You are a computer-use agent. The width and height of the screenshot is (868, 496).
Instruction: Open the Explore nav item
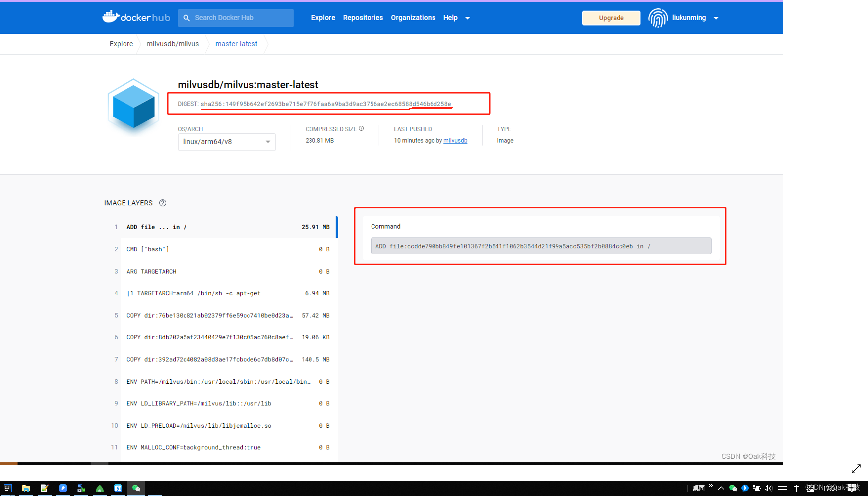tap(323, 18)
